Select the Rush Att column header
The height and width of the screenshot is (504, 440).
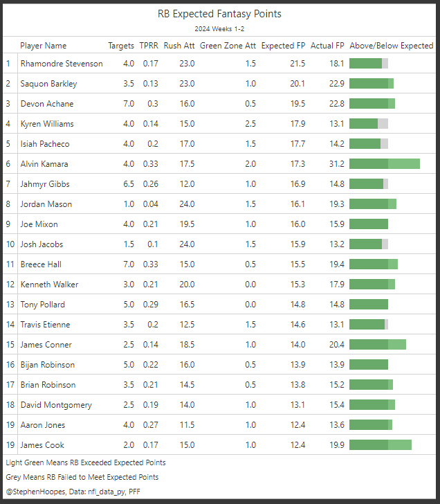click(179, 46)
